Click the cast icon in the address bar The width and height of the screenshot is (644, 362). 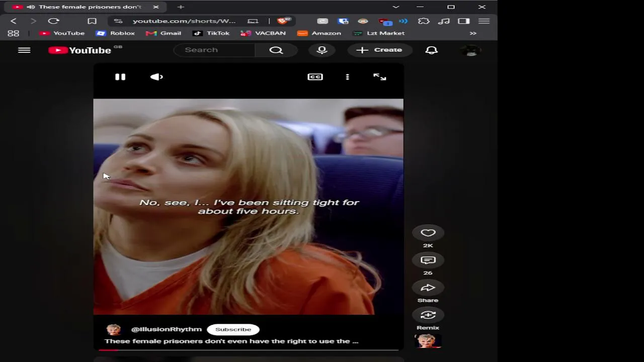(x=253, y=21)
